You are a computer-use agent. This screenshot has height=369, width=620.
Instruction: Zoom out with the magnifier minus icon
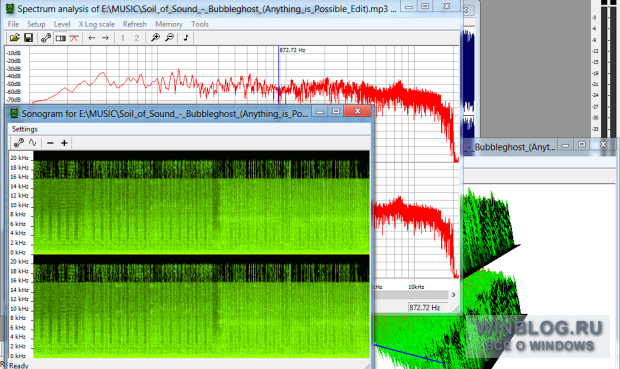[x=169, y=38]
